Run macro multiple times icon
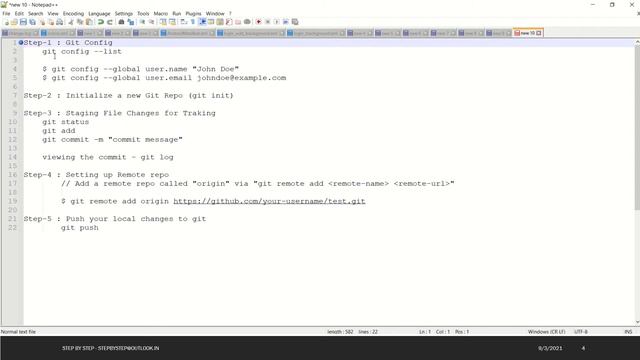 point(286,22)
